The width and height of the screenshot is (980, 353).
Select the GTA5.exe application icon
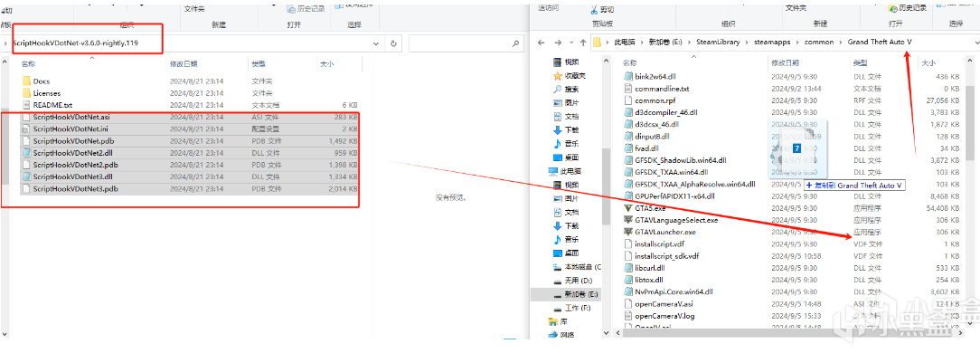pyautogui.click(x=628, y=208)
